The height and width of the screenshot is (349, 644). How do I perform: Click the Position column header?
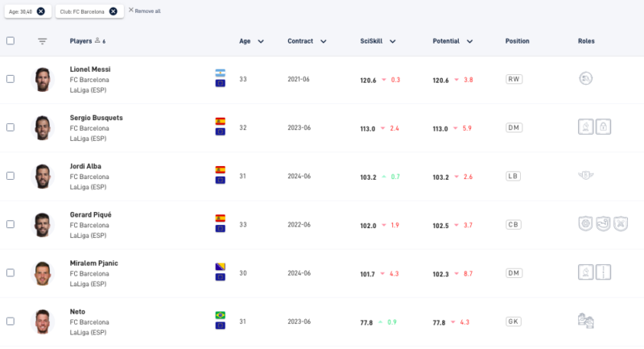coord(517,41)
